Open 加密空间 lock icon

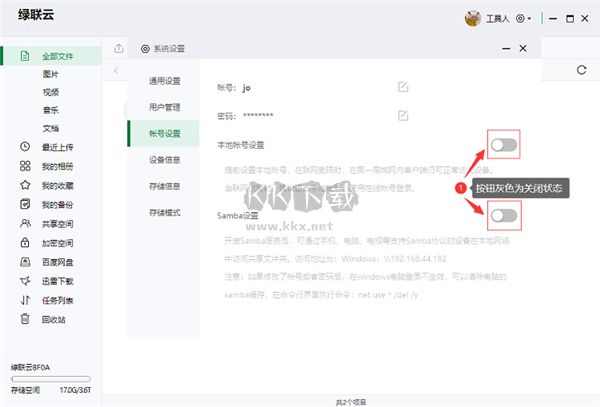(25, 243)
